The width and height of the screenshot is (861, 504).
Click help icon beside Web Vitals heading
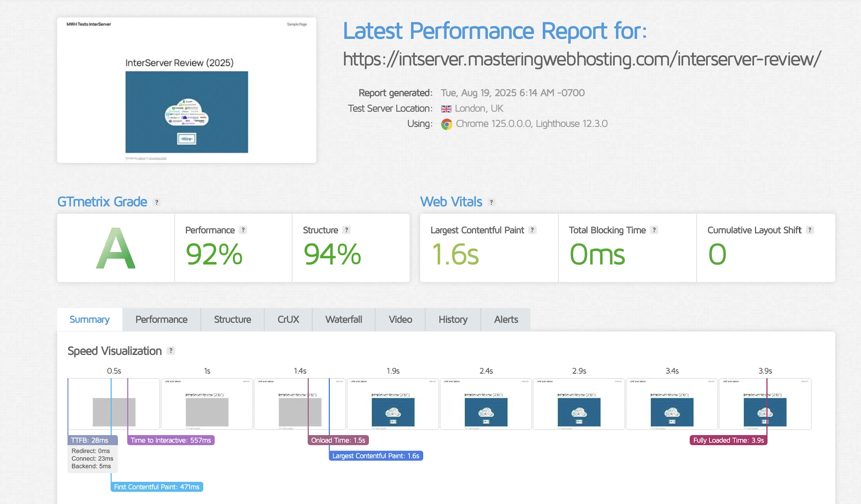(x=491, y=202)
